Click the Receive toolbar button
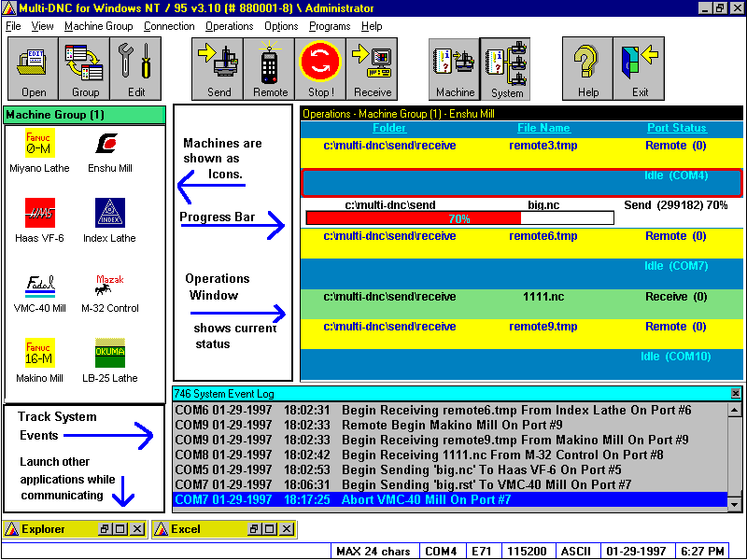 pyautogui.click(x=372, y=69)
